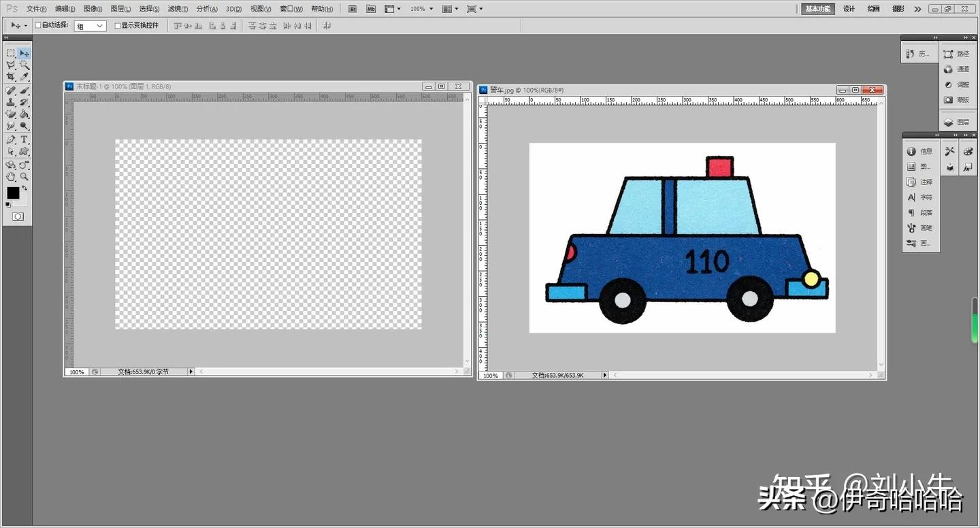Screen dimensions: 980x528
Task: Open the 滤镜 (Filter) menu
Action: click(x=178, y=8)
